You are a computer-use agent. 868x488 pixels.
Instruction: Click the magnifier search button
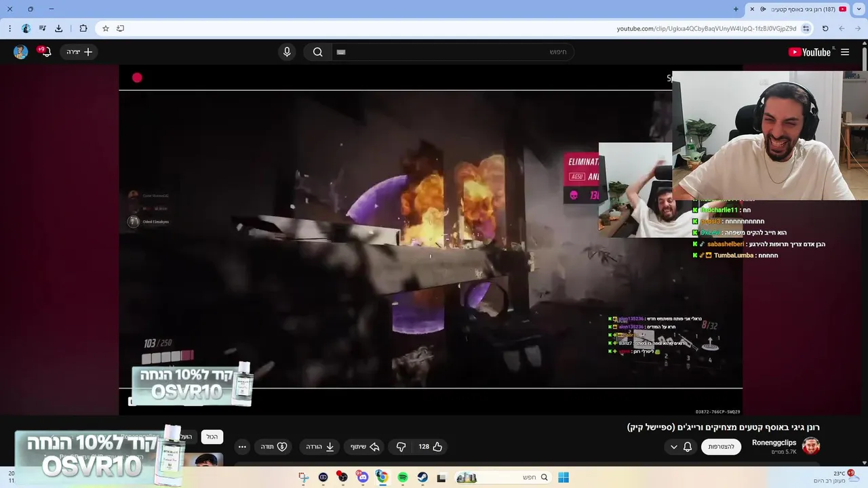[x=317, y=52]
